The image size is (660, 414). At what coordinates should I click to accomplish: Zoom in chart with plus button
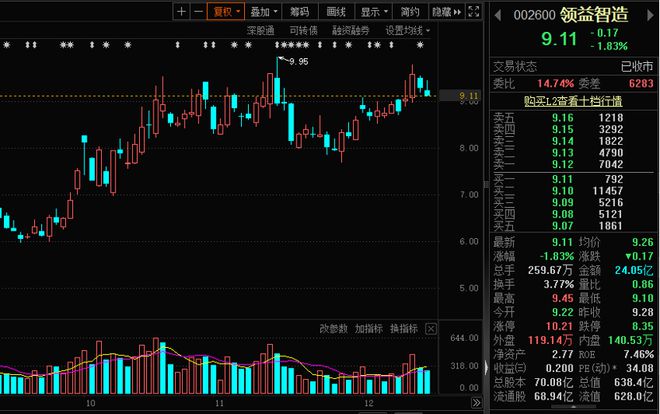coord(181,11)
